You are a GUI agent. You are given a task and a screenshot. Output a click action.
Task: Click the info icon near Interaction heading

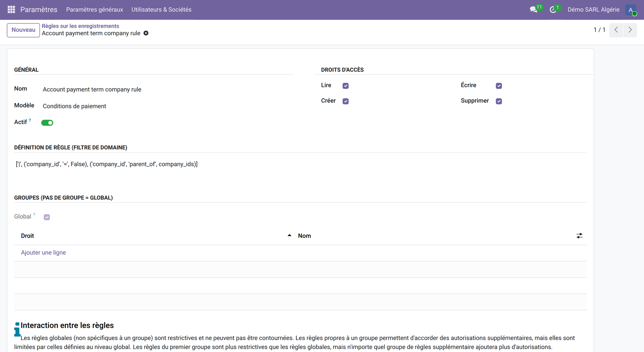pos(17,329)
